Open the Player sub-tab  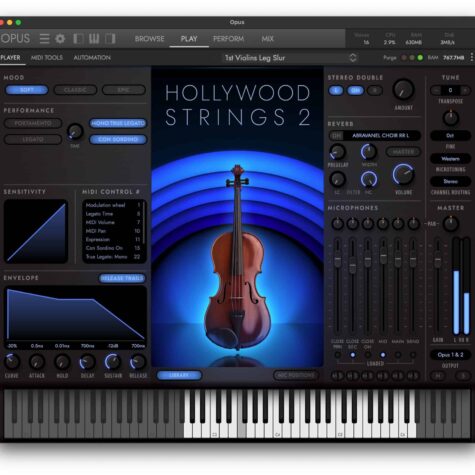click(10, 58)
